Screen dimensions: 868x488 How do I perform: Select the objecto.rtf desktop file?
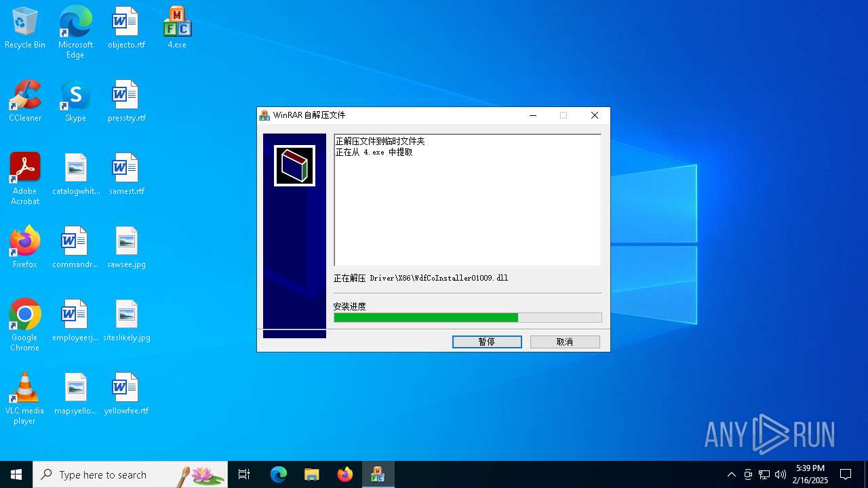pos(126,28)
